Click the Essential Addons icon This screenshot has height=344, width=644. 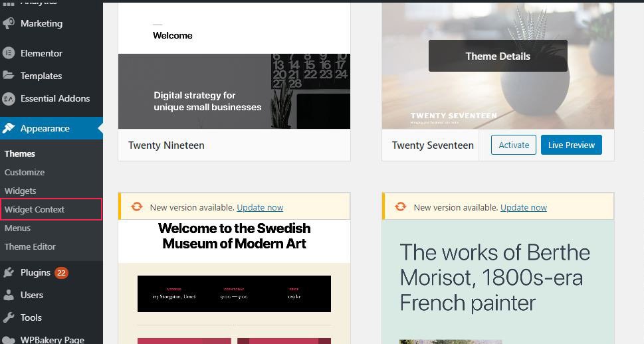(x=9, y=98)
